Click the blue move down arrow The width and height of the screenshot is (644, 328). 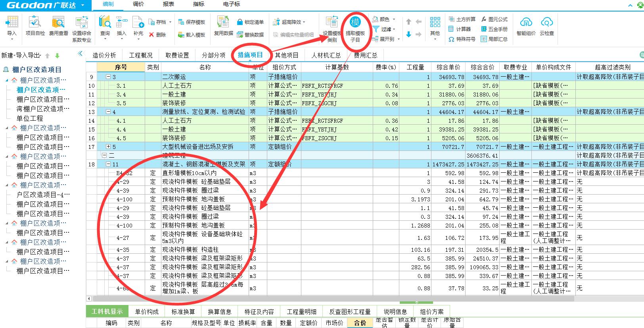[408, 35]
